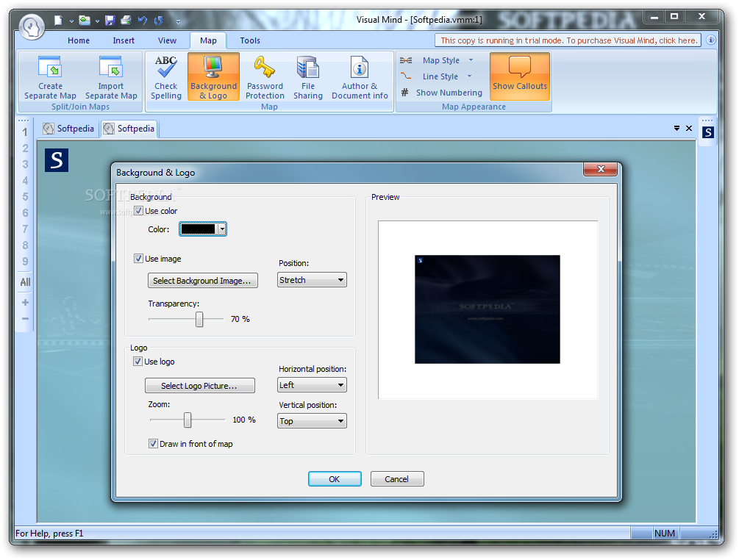Click Select Background Image button
Screen dimensions: 739x560
(203, 281)
